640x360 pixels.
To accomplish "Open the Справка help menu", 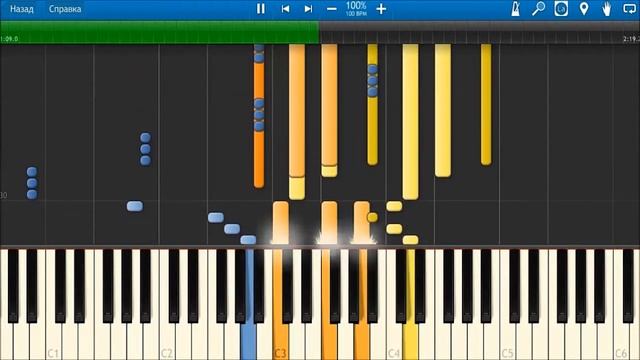I will tap(65, 9).
